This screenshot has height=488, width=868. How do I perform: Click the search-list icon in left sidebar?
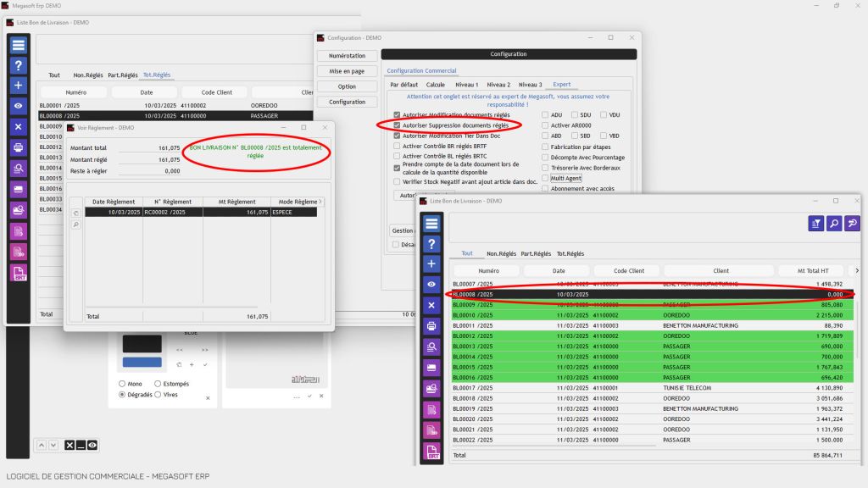[19, 169]
